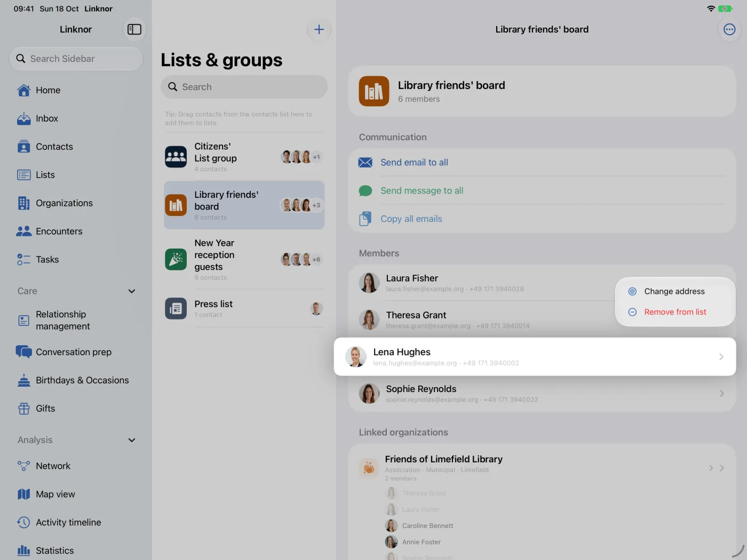
Task: Open Sophie Reynolds details chevron
Action: (x=722, y=394)
